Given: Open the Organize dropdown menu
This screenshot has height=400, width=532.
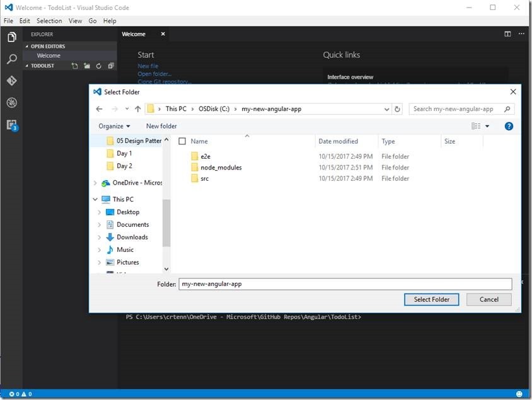Looking at the screenshot, I should (x=114, y=126).
